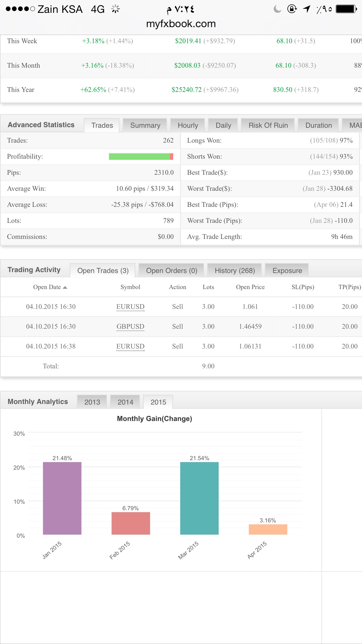The width and height of the screenshot is (362, 644).
Task: Open the GBPUSD symbol link
Action: click(130, 327)
